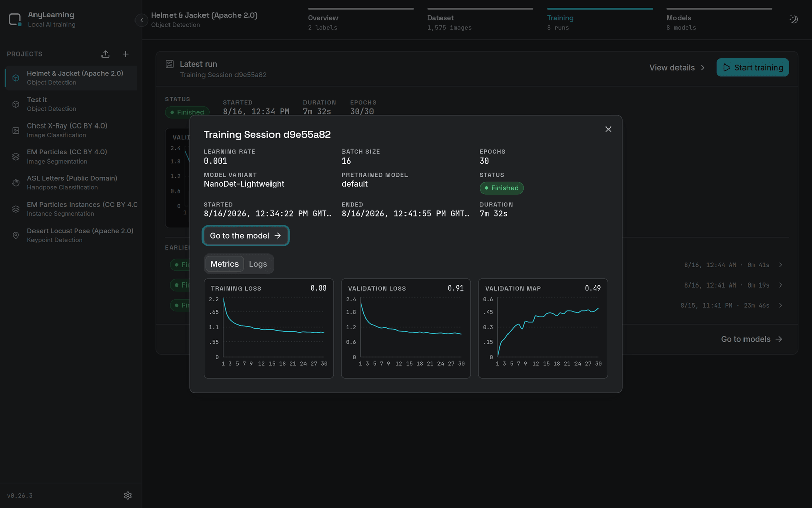This screenshot has height=508, width=812.
Task: Click the Training Loss chart
Action: tap(268, 329)
